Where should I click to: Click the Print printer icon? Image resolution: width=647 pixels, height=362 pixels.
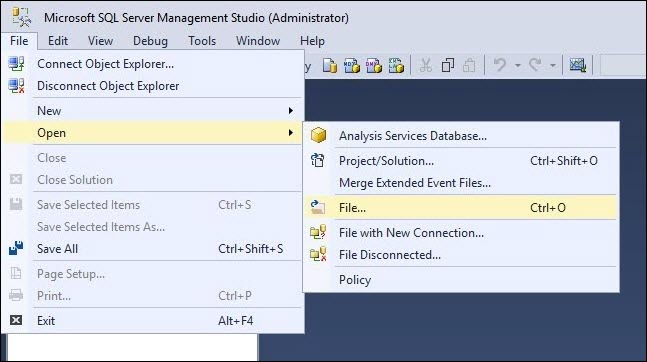click(16, 295)
